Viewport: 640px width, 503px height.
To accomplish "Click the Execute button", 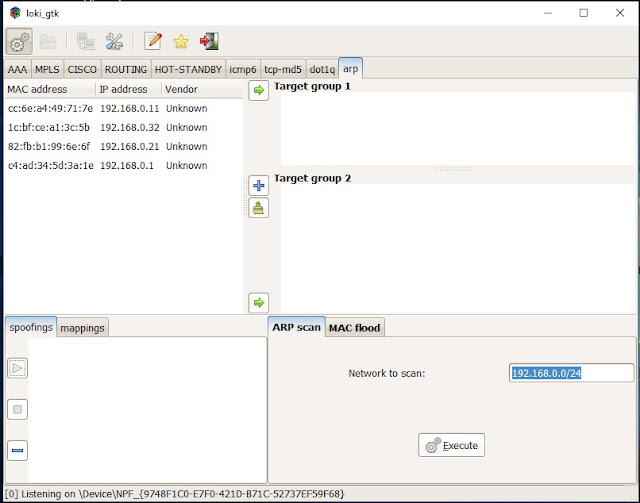I will (451, 445).
